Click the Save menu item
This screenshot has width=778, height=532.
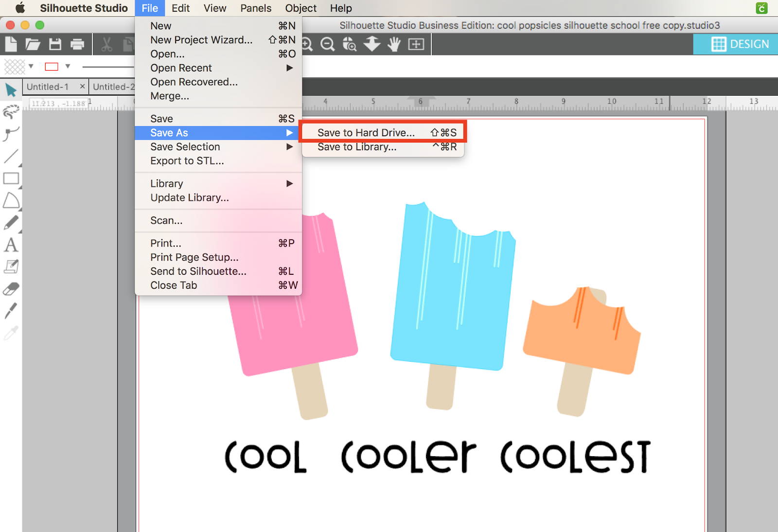click(x=218, y=119)
